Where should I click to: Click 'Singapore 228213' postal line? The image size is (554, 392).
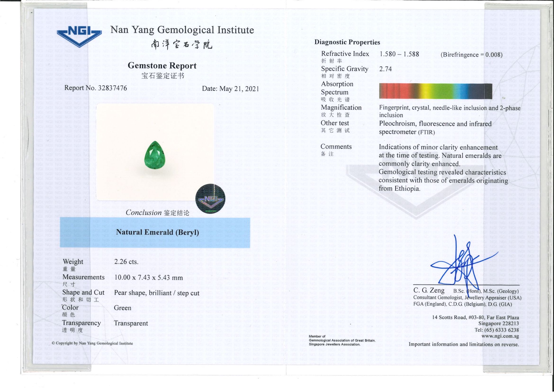pyautogui.click(x=499, y=324)
